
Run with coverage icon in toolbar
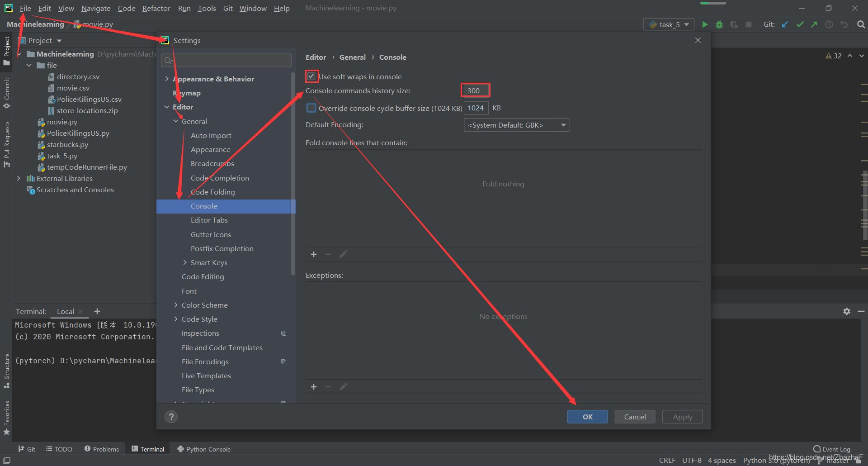(734, 24)
